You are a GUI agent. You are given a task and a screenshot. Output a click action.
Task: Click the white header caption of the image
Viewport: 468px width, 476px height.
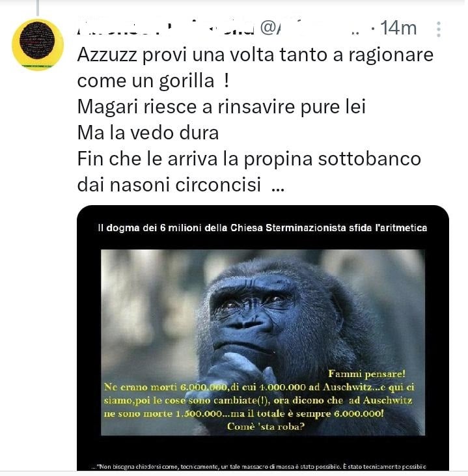(262, 228)
